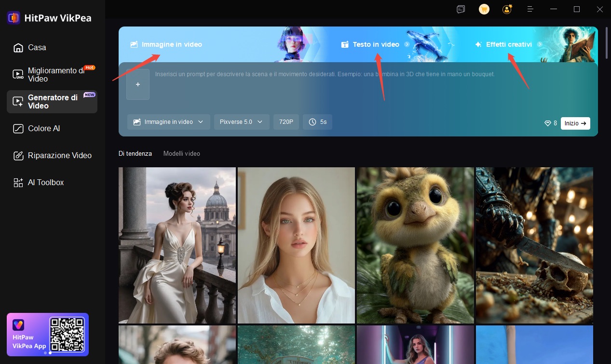Select the Colore AI feature
611x364 pixels.
click(44, 129)
